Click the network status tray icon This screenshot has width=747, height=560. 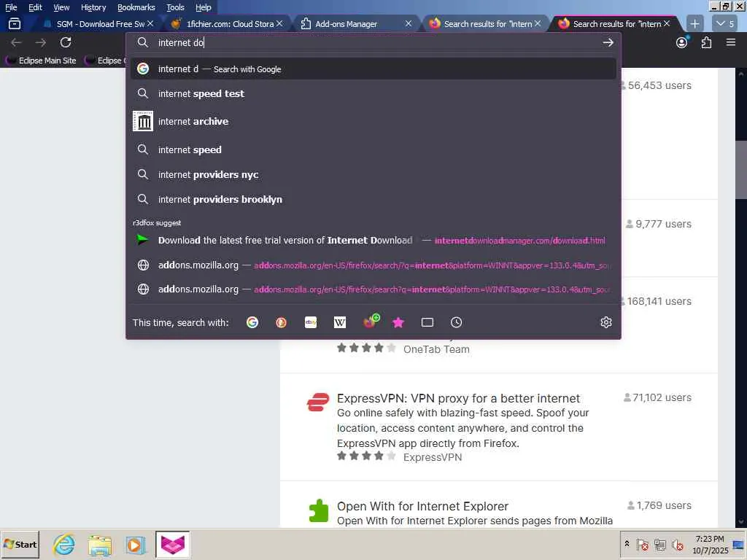(659, 545)
